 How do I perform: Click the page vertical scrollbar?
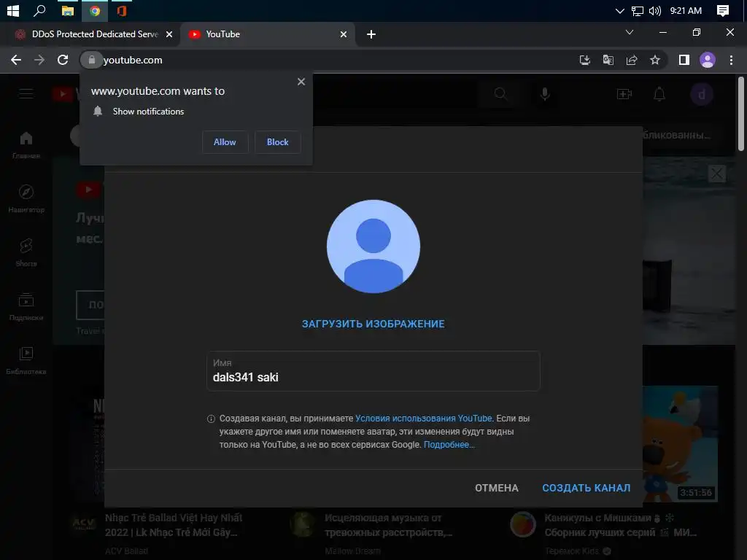741,114
